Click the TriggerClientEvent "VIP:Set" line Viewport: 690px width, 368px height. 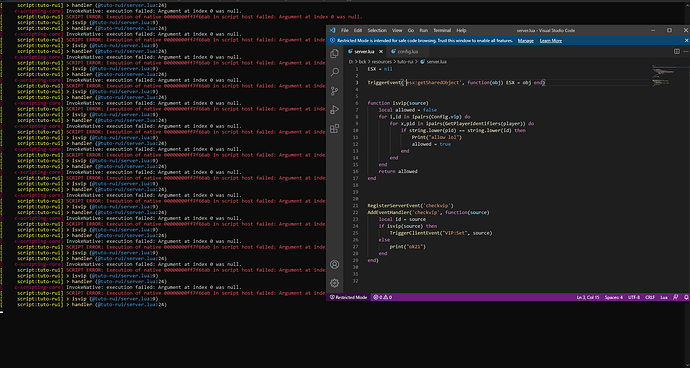coord(441,233)
